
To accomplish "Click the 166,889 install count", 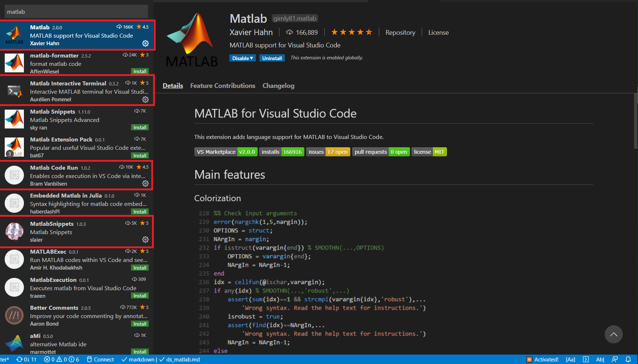I will coord(302,33).
